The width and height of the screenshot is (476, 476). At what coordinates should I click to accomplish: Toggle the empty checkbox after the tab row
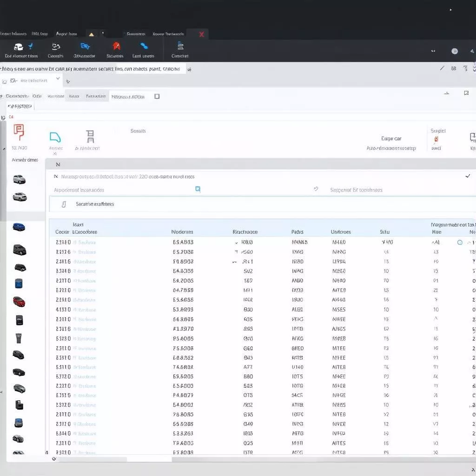[157, 96]
